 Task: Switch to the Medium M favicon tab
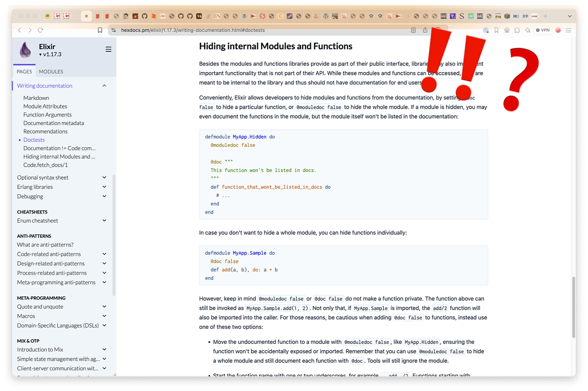[x=199, y=16]
